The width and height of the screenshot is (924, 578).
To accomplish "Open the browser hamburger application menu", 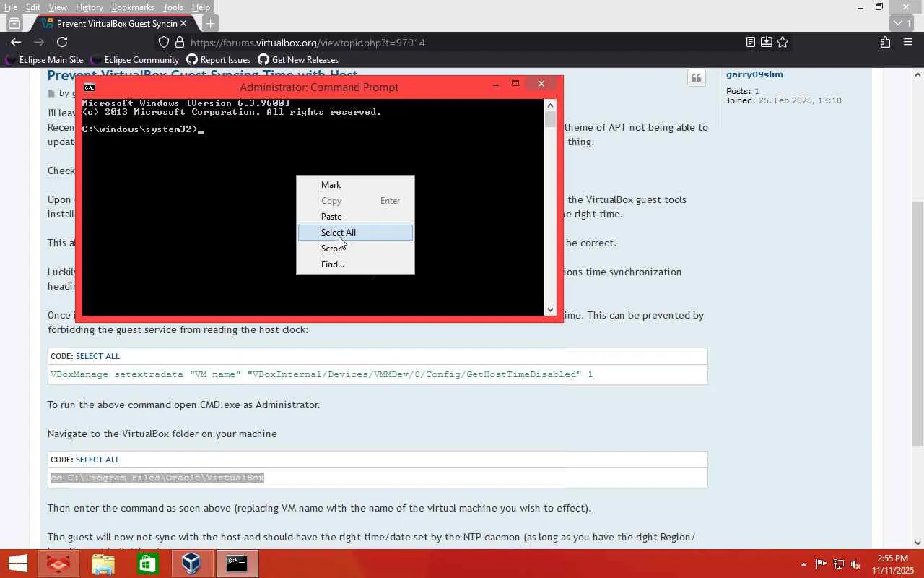I will tap(908, 42).
